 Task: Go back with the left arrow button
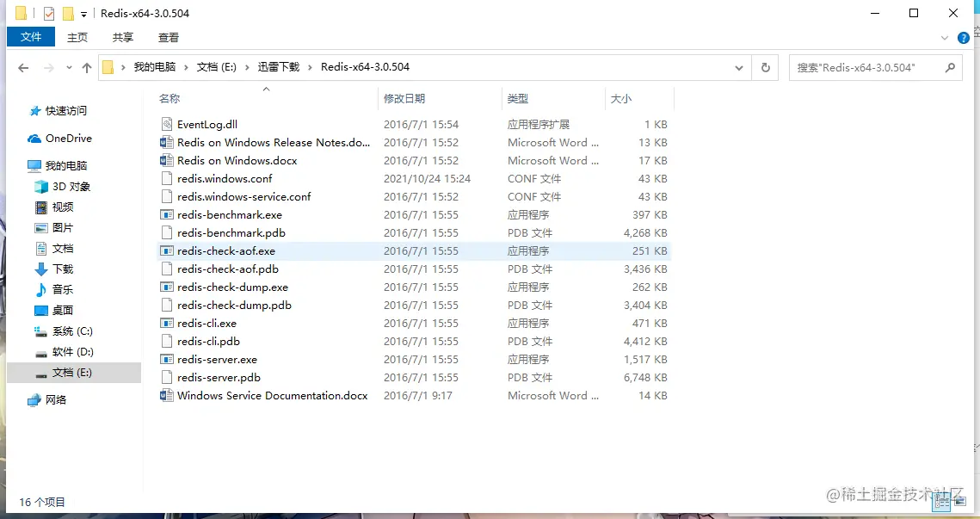click(x=23, y=67)
